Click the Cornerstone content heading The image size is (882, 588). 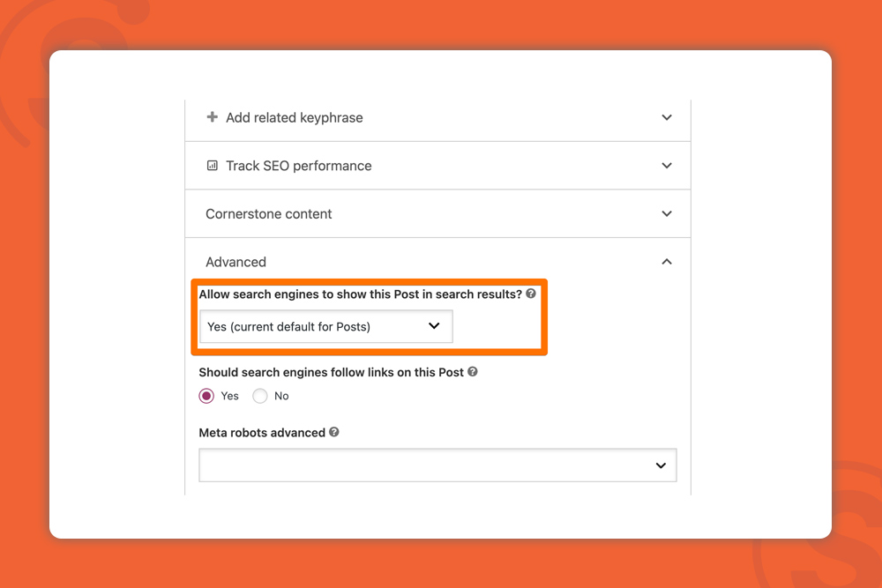[269, 213]
